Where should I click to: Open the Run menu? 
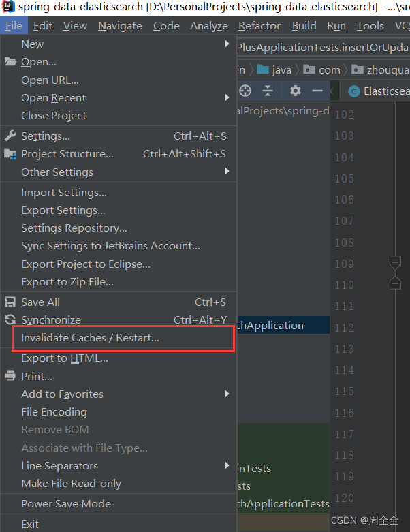(x=336, y=26)
